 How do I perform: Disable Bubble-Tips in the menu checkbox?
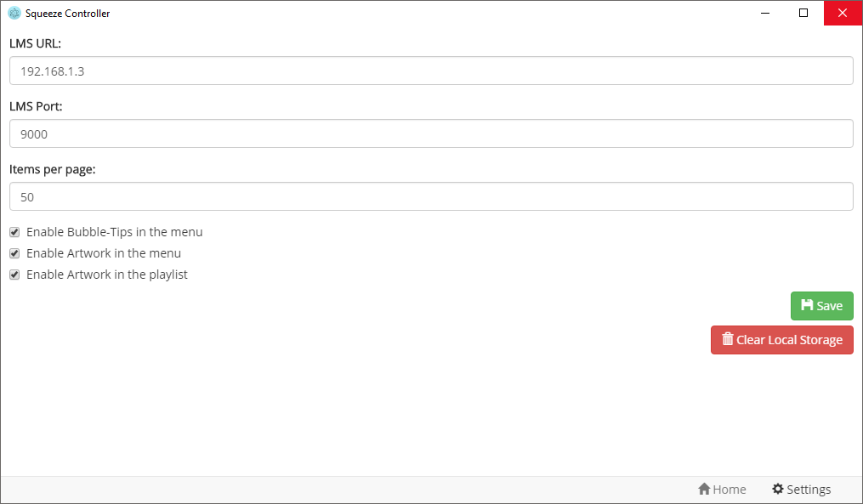point(14,232)
